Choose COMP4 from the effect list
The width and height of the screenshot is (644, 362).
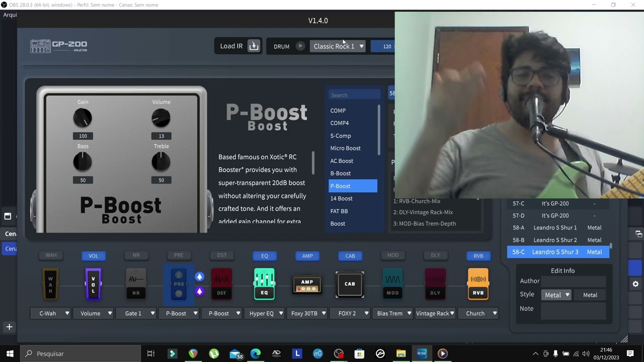coord(353,123)
